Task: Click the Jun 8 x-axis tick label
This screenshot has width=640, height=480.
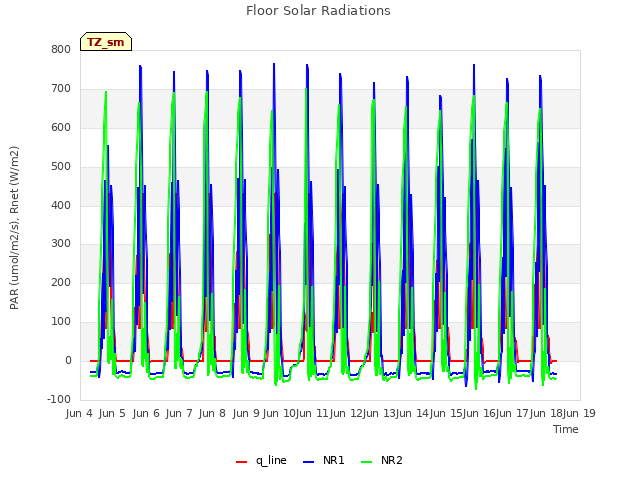Action: coord(212,413)
